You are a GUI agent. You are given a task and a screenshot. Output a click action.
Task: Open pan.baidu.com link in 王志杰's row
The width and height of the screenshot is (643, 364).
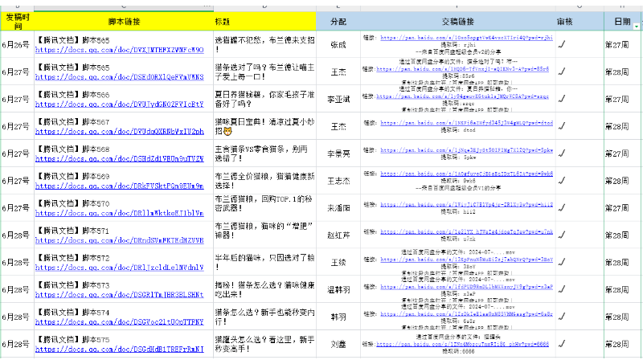click(x=467, y=174)
